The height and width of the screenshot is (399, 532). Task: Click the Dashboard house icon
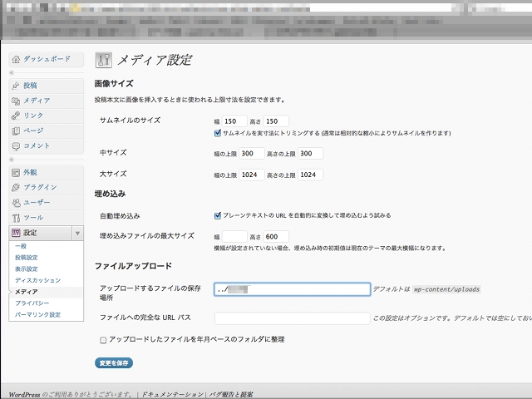pos(16,59)
